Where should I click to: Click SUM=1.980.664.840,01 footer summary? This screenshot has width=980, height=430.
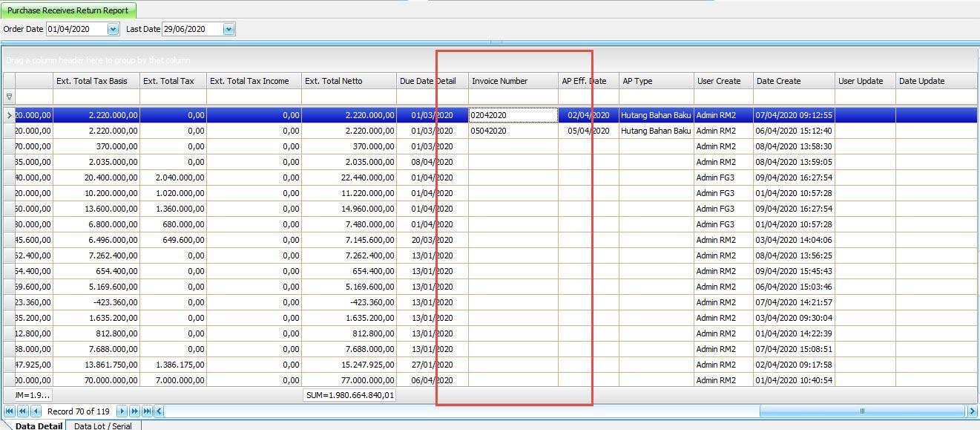coord(349,395)
